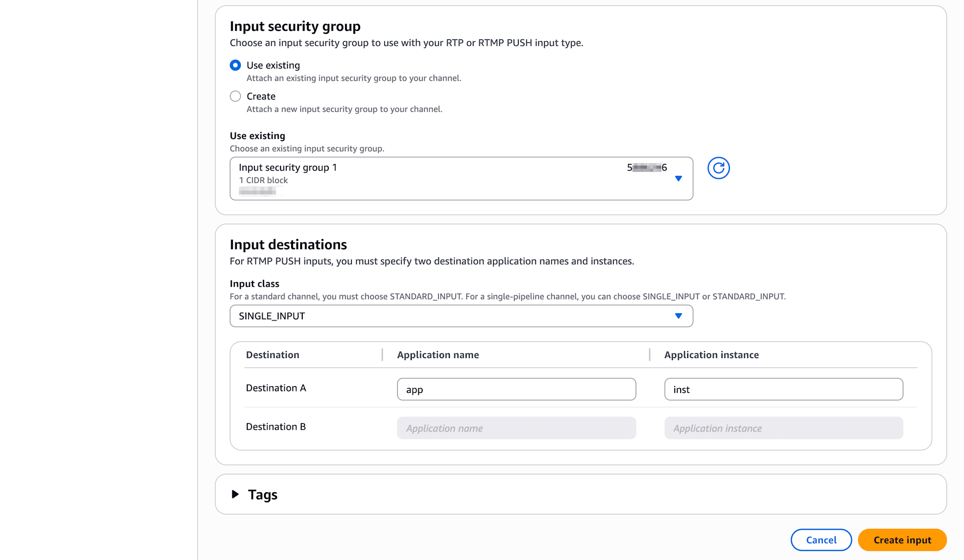
Task: Focus Destination A application name field
Action: tap(516, 389)
